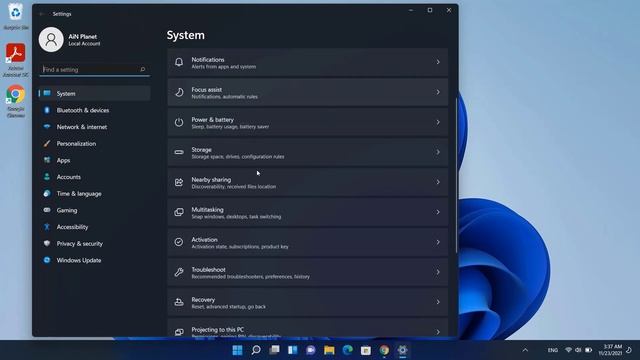
Task: Click the user profile avatar
Action: click(51, 40)
